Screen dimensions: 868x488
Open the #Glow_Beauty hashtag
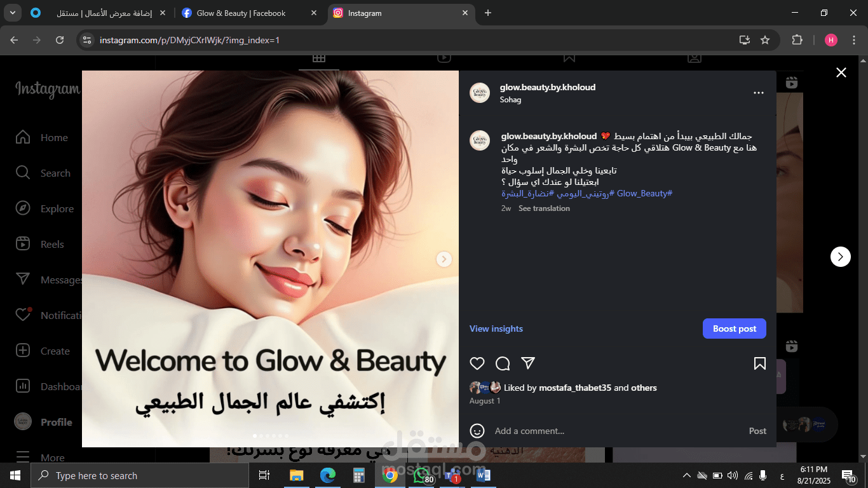click(x=644, y=193)
